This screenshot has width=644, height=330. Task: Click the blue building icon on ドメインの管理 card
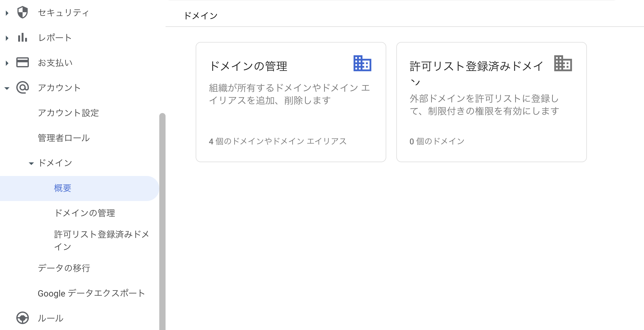(362, 63)
